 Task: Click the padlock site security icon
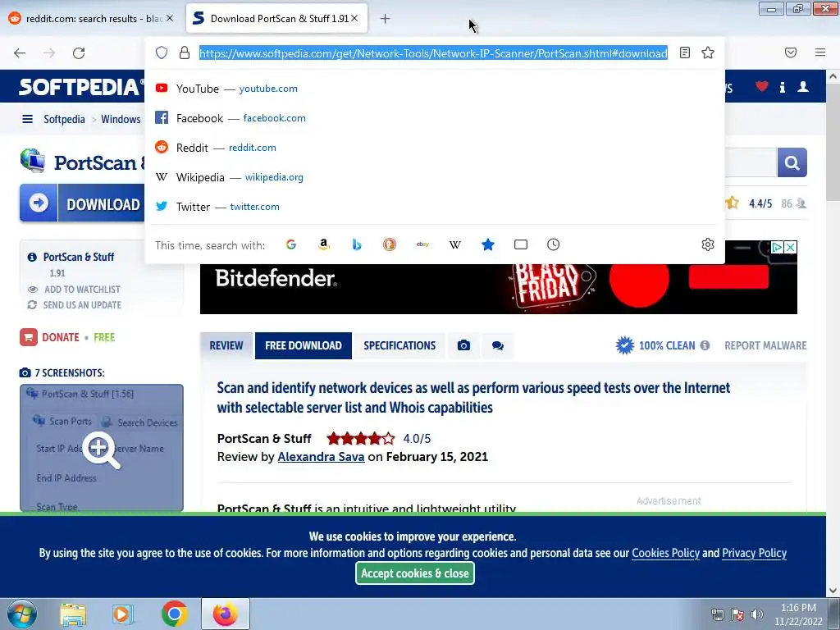click(185, 52)
